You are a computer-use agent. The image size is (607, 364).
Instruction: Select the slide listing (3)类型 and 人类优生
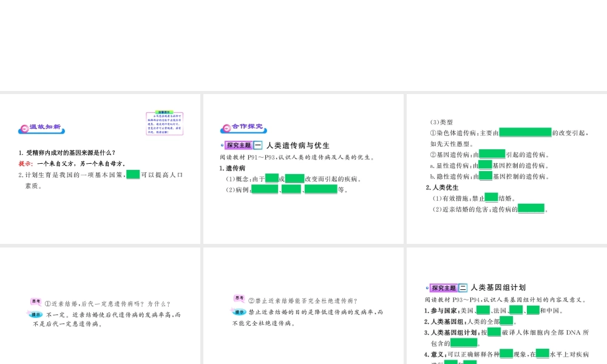tap(507, 169)
